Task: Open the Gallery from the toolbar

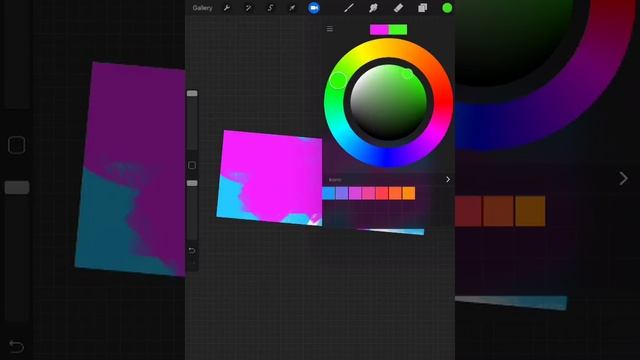Action: pyautogui.click(x=202, y=8)
